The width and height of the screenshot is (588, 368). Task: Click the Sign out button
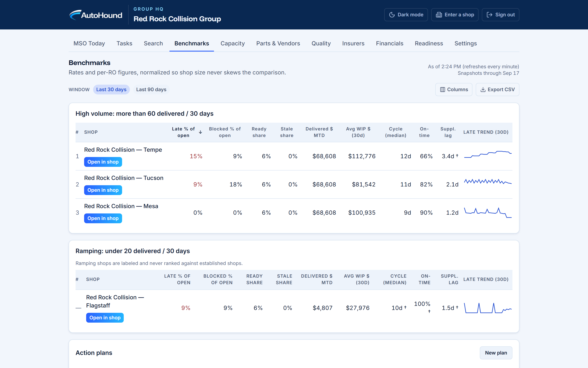(500, 15)
